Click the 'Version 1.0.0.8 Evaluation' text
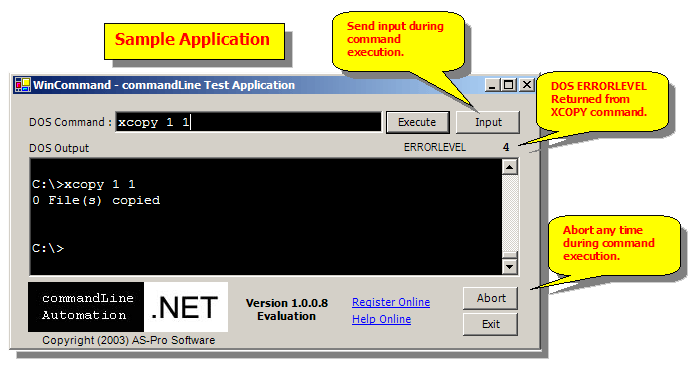Screen dimensions: 693x368 click(287, 309)
